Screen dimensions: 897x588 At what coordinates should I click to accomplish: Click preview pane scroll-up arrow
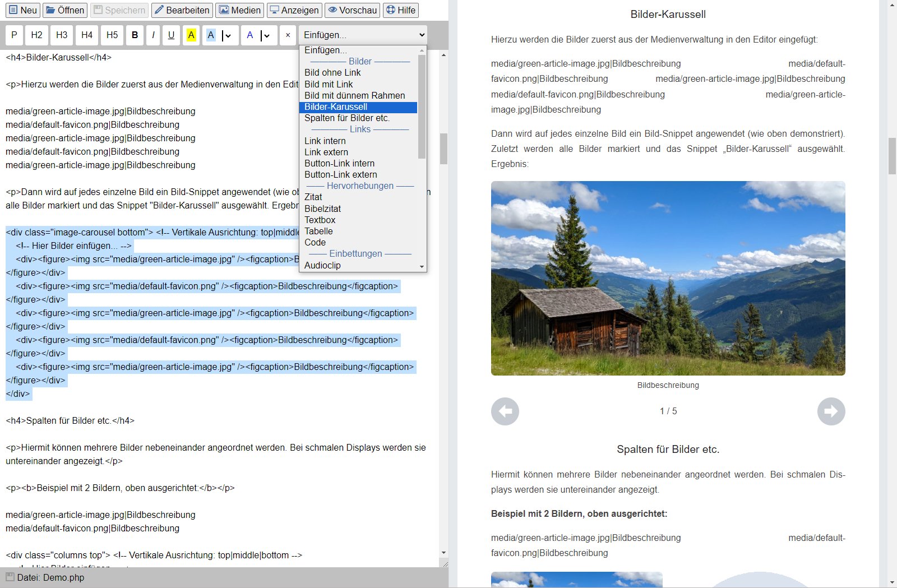coord(892,5)
